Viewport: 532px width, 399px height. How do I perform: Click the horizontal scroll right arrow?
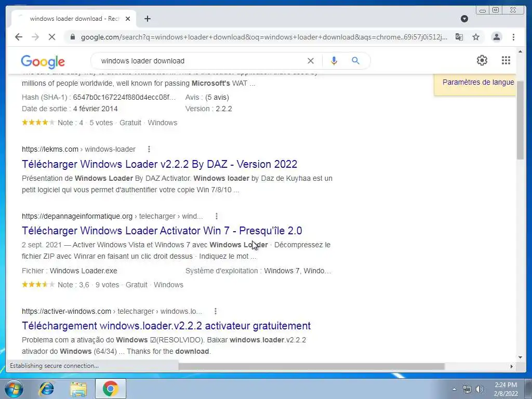tap(512, 366)
